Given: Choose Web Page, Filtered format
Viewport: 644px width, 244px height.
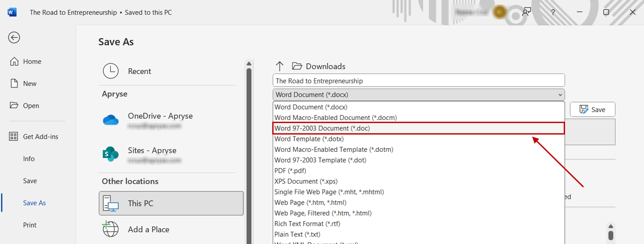Looking at the screenshot, I should [419, 213].
